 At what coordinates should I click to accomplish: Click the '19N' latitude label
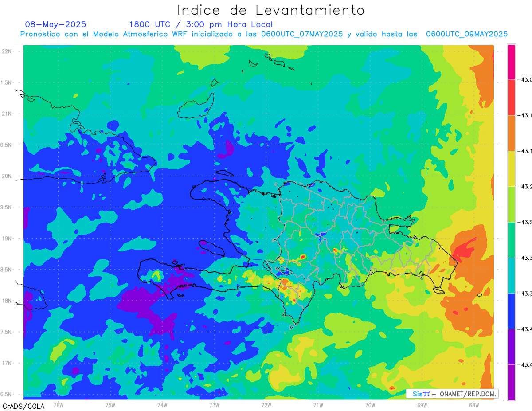[x=8, y=239]
